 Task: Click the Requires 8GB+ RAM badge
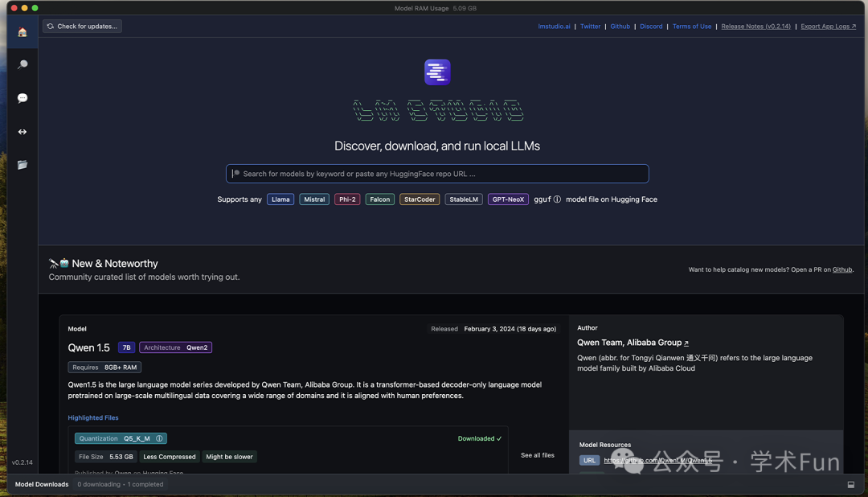coord(104,368)
